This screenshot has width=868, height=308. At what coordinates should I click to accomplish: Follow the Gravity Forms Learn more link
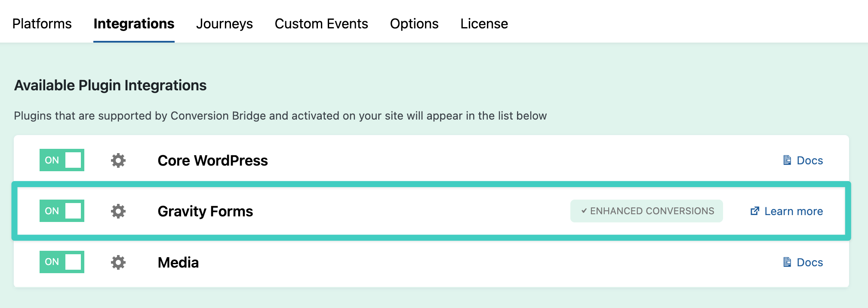(793, 211)
